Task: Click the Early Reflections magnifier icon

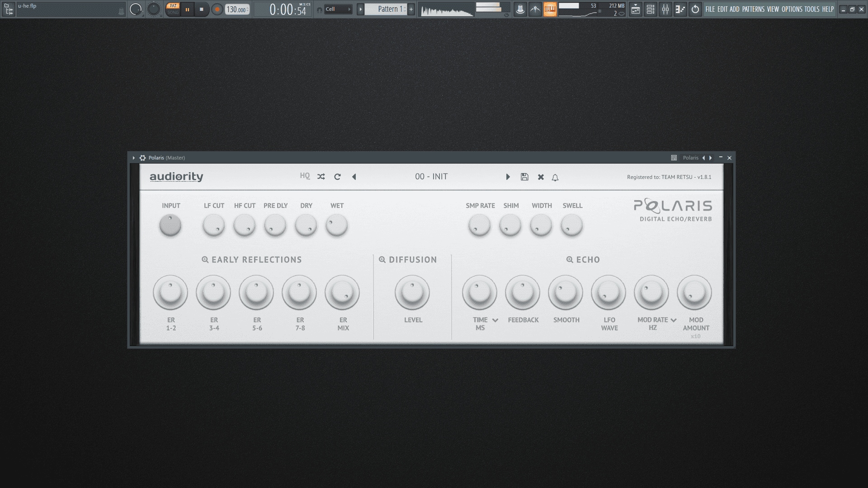Action: (205, 260)
